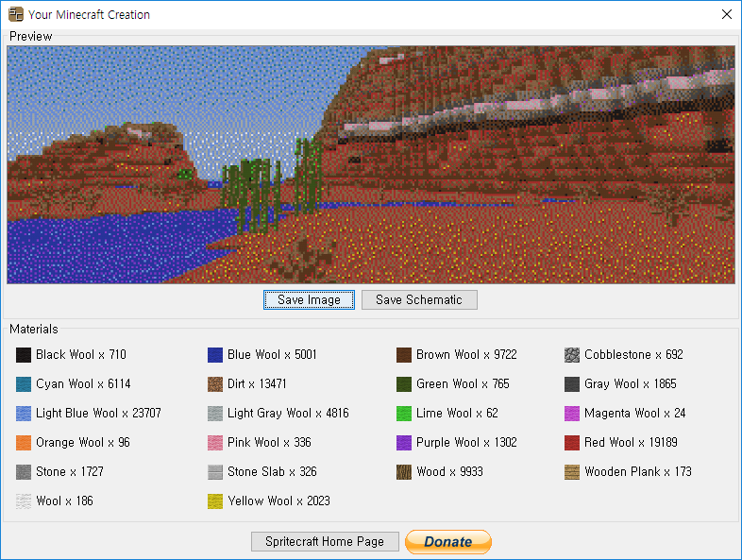Select the 'Green Wool x 765' text
Screen dimensions: 742x560
tap(463, 384)
